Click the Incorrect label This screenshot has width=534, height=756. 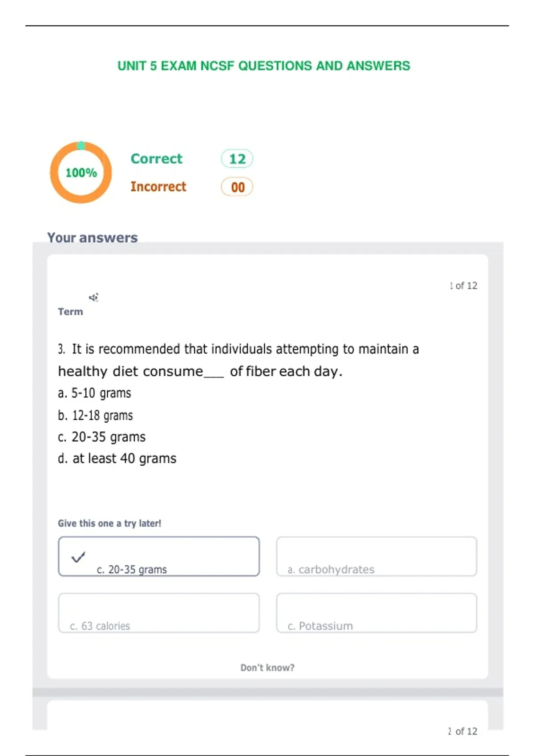coord(158,187)
